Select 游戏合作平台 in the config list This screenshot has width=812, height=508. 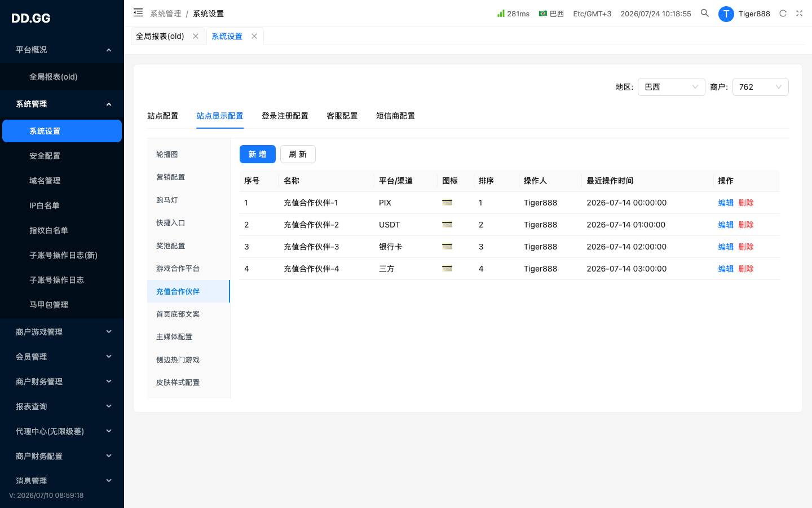(x=188, y=268)
